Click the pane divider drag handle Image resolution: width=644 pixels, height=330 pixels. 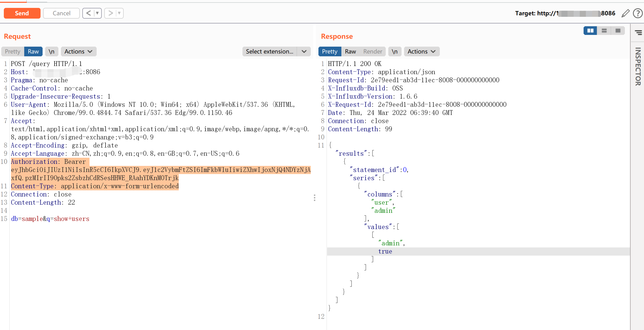[x=315, y=198]
